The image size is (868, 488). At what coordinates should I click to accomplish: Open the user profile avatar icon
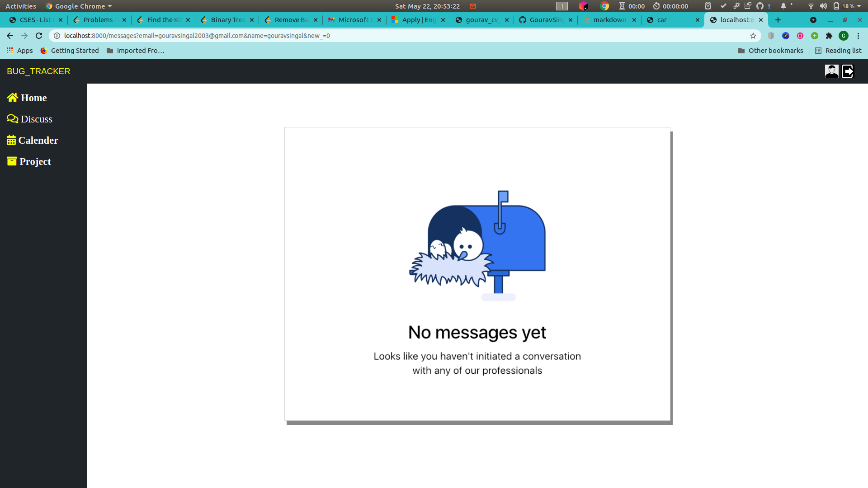[832, 71]
